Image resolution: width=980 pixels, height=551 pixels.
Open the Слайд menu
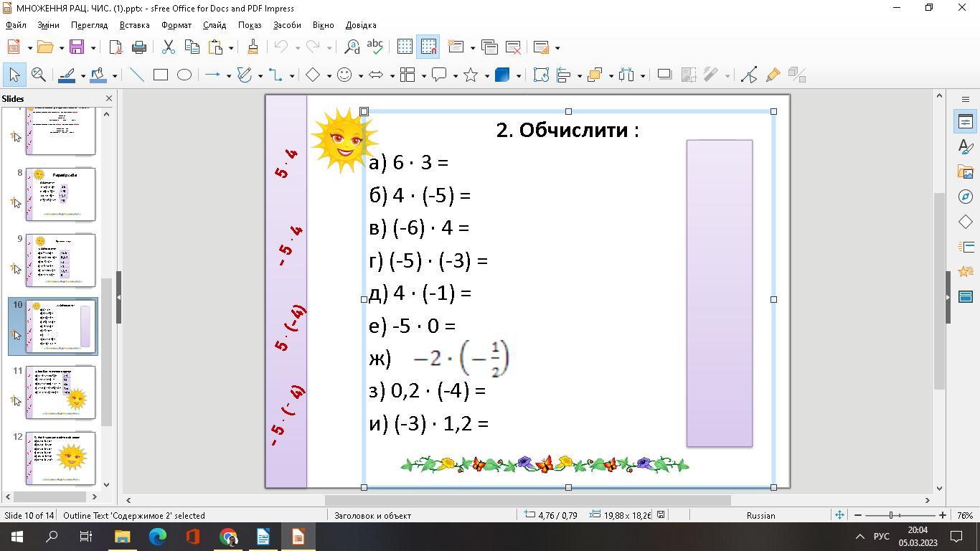point(214,25)
